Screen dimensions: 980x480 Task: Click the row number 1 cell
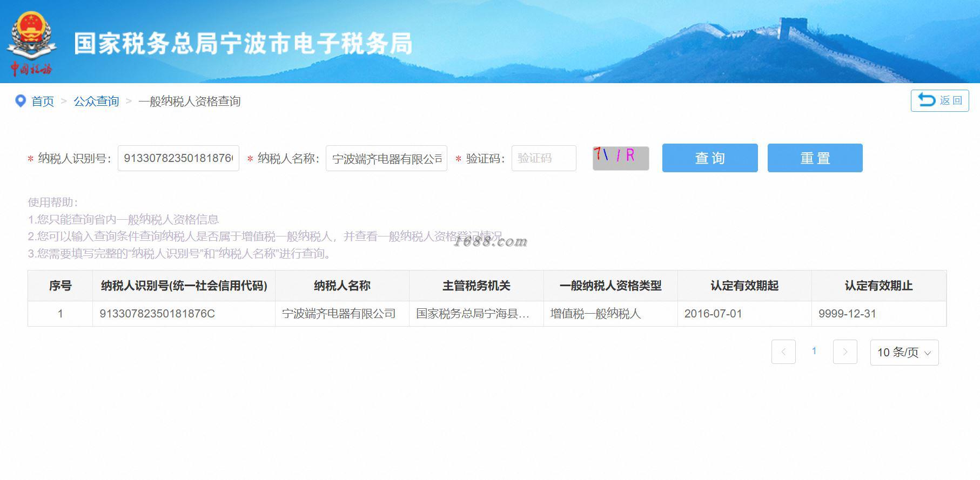60,314
